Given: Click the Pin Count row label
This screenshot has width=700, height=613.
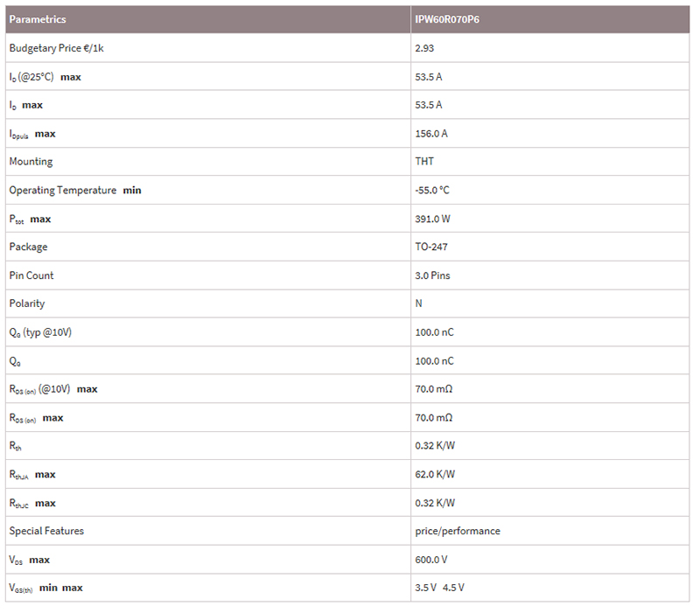Looking at the screenshot, I should click(x=31, y=275).
